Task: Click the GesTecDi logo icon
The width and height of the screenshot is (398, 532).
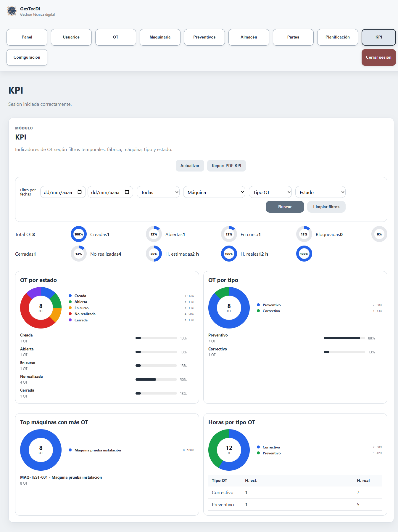Action: click(x=12, y=11)
